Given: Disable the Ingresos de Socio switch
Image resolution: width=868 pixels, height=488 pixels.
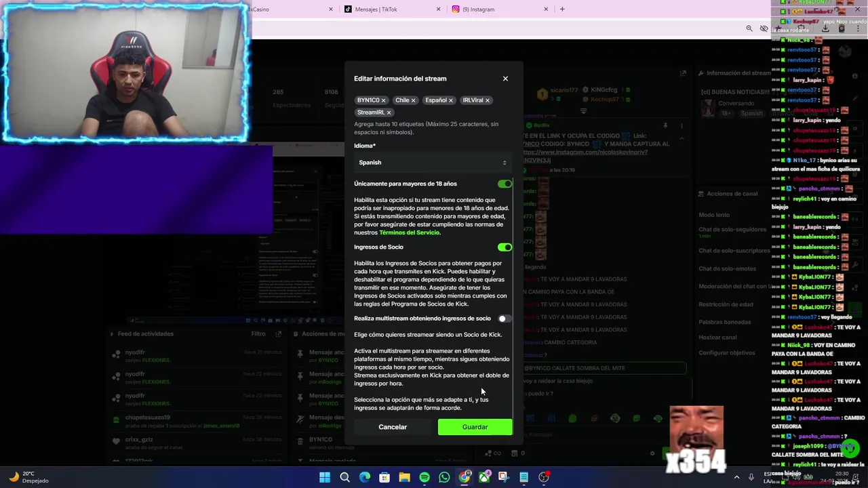Looking at the screenshot, I should click(505, 247).
